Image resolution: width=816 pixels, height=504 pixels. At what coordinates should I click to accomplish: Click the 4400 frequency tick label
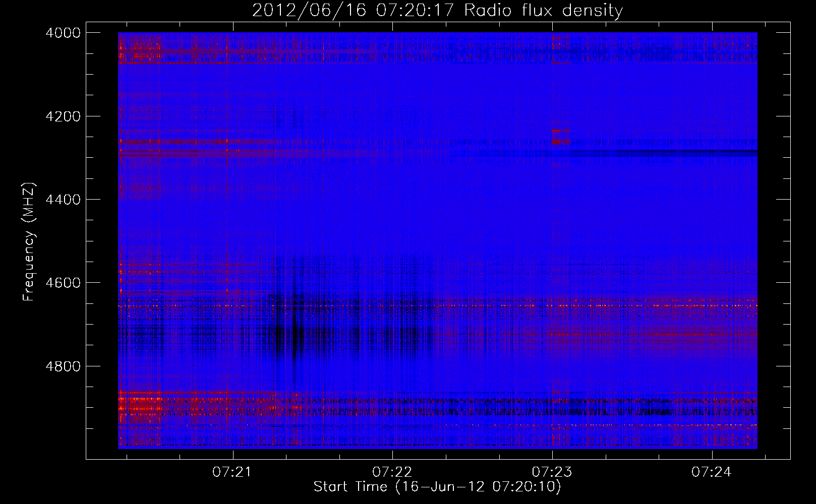point(63,200)
